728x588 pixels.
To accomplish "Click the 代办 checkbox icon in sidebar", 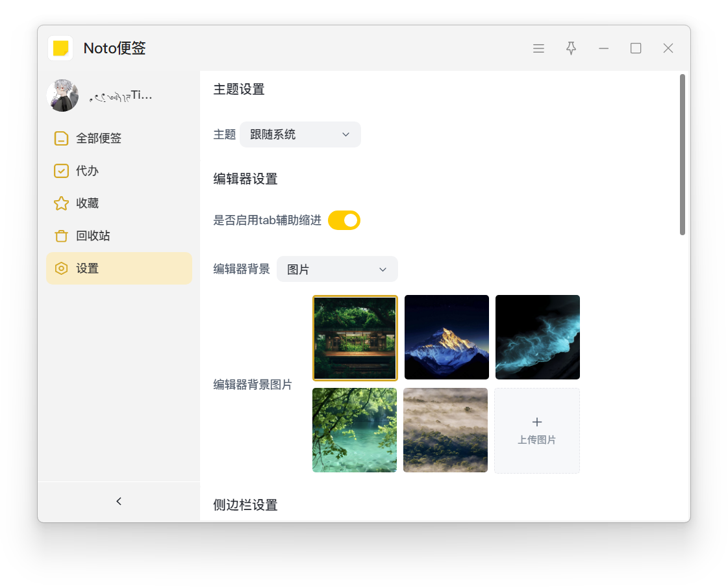I will click(x=61, y=171).
